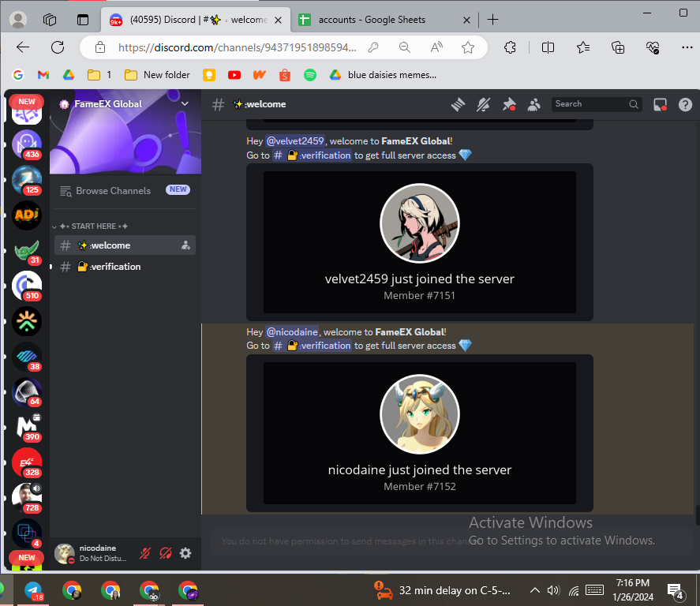Open Browse Channels
Screen dimensions: 700x606
pos(125,190)
